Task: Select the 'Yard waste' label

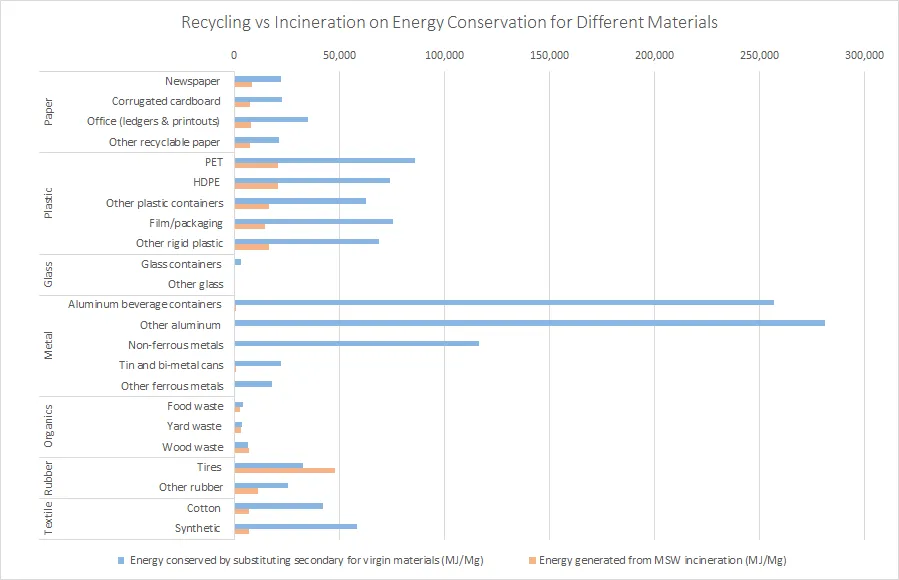Action: click(x=194, y=426)
